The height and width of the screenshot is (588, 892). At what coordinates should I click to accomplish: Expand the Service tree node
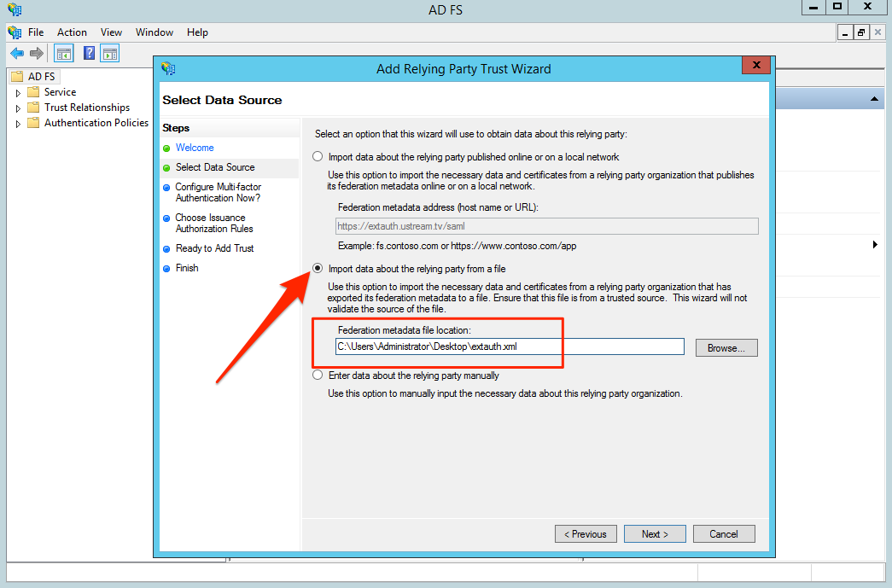click(18, 93)
